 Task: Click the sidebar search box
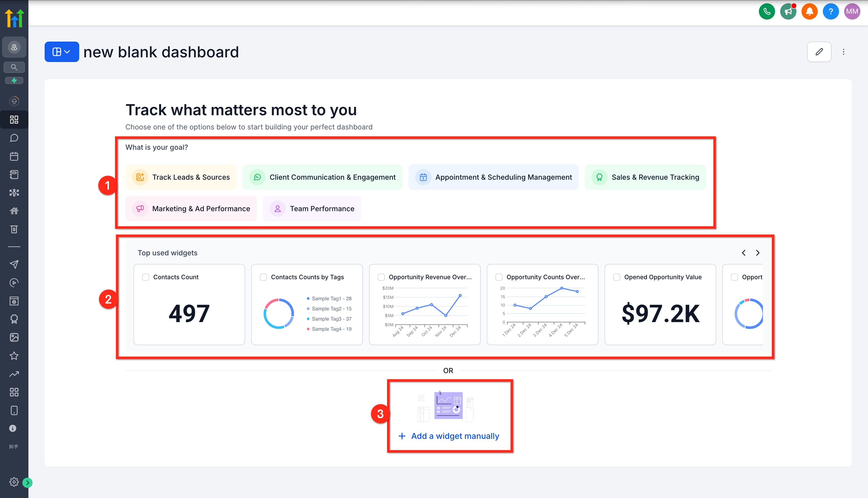[14, 67]
